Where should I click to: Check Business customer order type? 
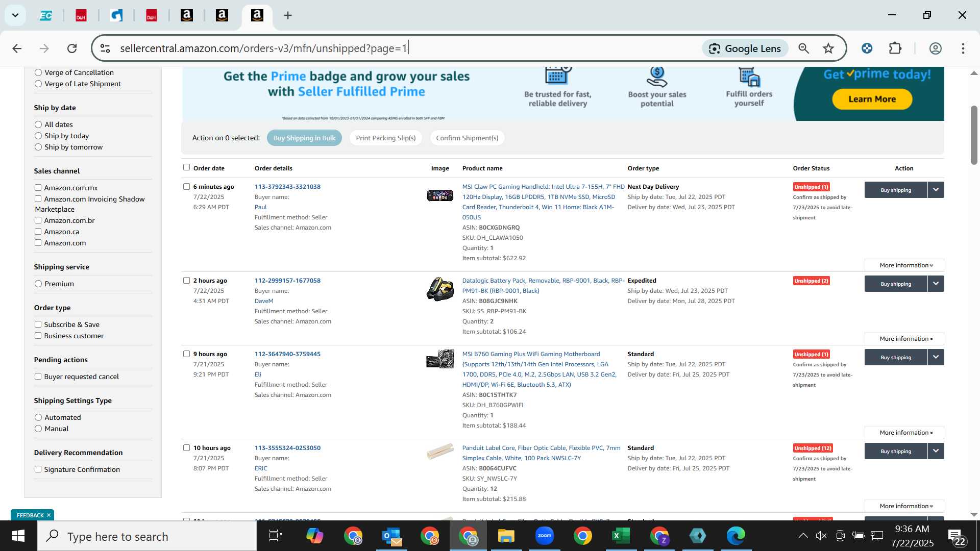tap(38, 336)
